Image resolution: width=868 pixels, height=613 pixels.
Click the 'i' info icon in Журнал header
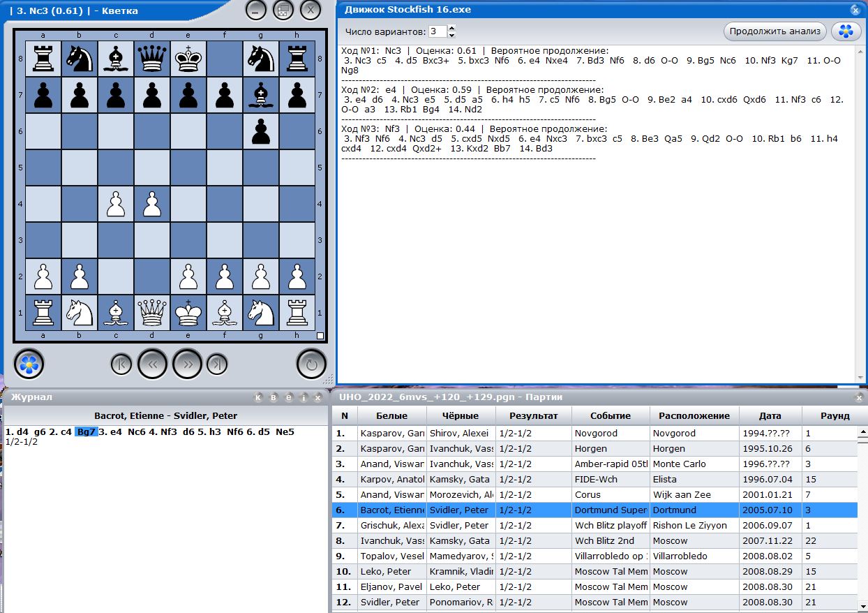coord(303,397)
